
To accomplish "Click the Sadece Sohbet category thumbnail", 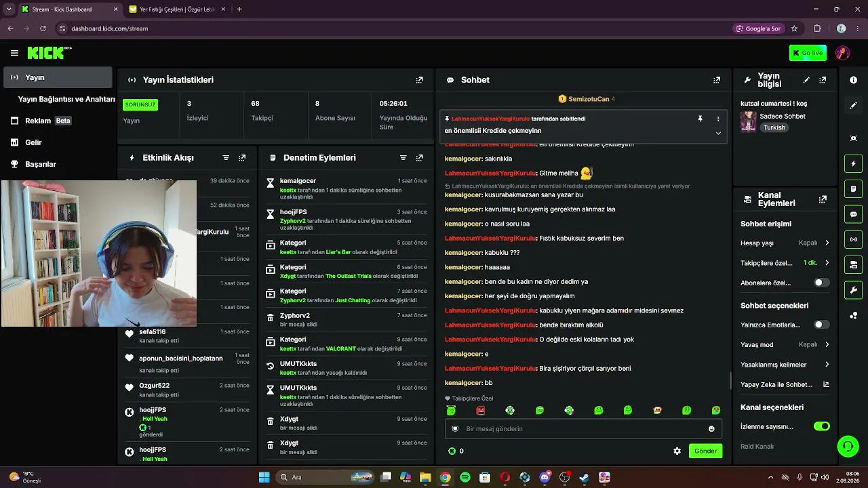I will pyautogui.click(x=749, y=121).
